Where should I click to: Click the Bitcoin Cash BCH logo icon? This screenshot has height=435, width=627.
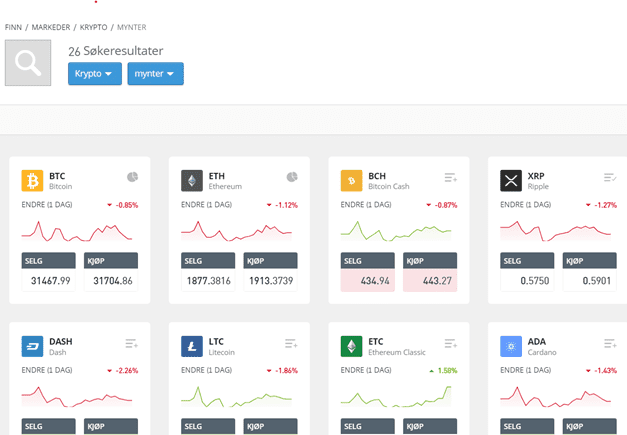pyautogui.click(x=351, y=181)
